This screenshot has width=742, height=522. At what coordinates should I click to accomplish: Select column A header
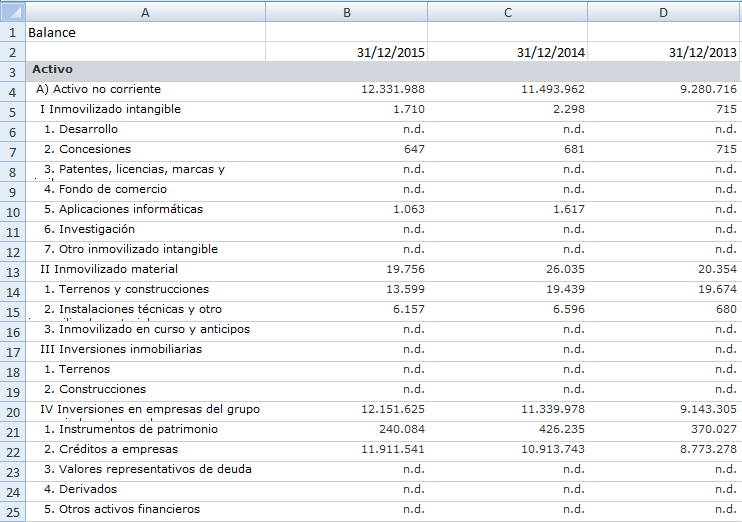click(145, 11)
